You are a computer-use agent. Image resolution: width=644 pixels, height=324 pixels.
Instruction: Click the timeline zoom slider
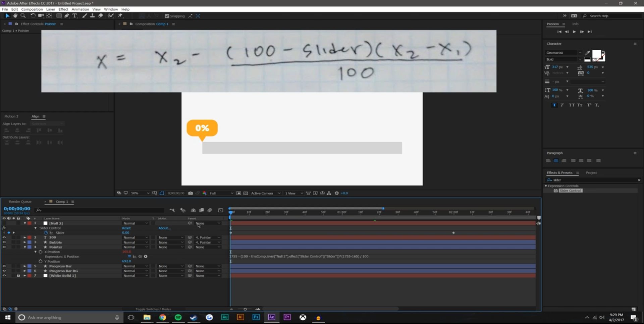coord(245,309)
